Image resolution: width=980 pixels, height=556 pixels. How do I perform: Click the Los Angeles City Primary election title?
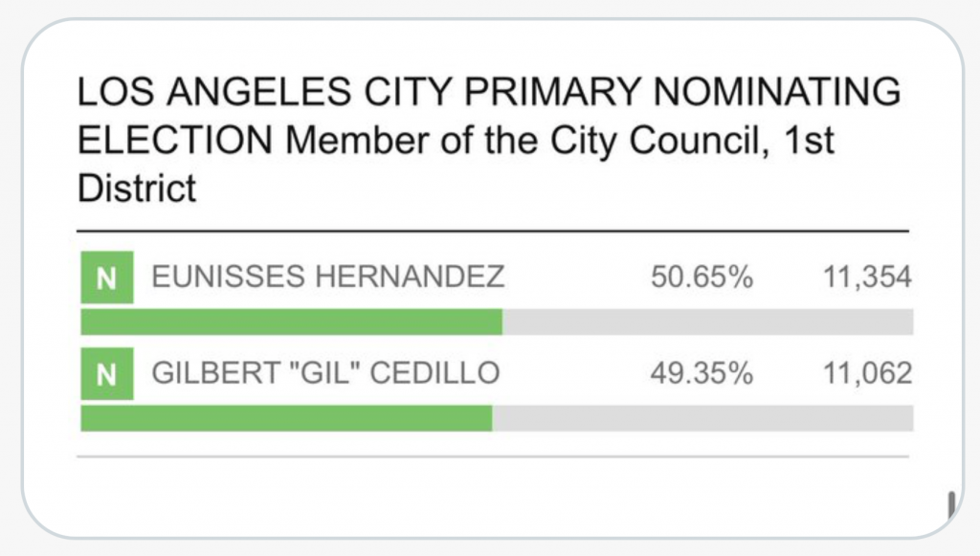489,140
